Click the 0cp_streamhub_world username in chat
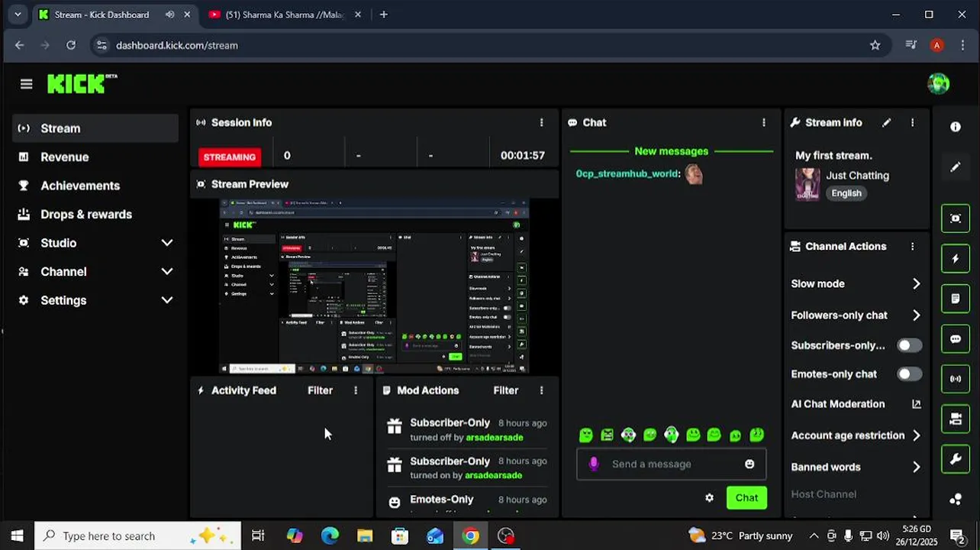 (627, 174)
